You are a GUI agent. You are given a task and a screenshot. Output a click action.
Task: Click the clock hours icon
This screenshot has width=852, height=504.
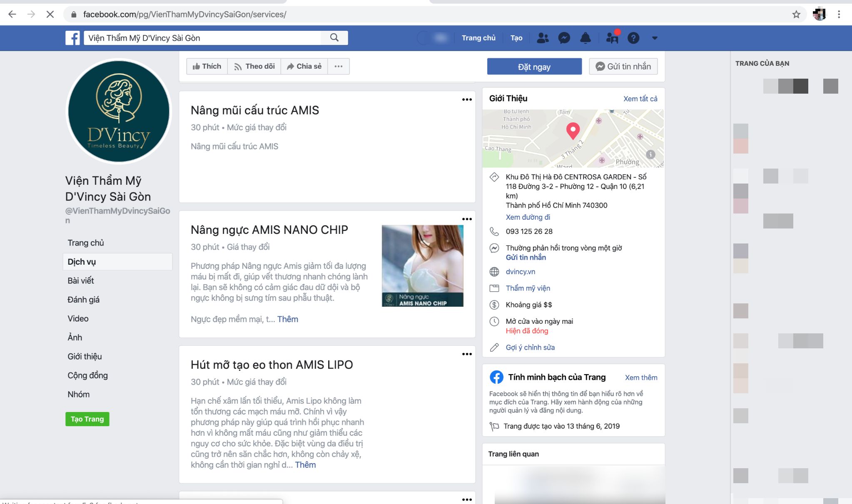[494, 321]
